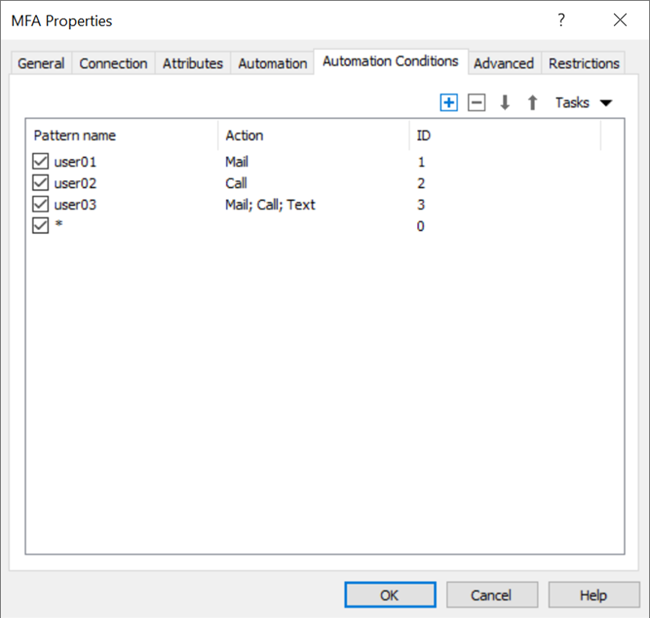Click the remove condition minus icon
The height and width of the screenshot is (618, 650).
pyautogui.click(x=477, y=103)
